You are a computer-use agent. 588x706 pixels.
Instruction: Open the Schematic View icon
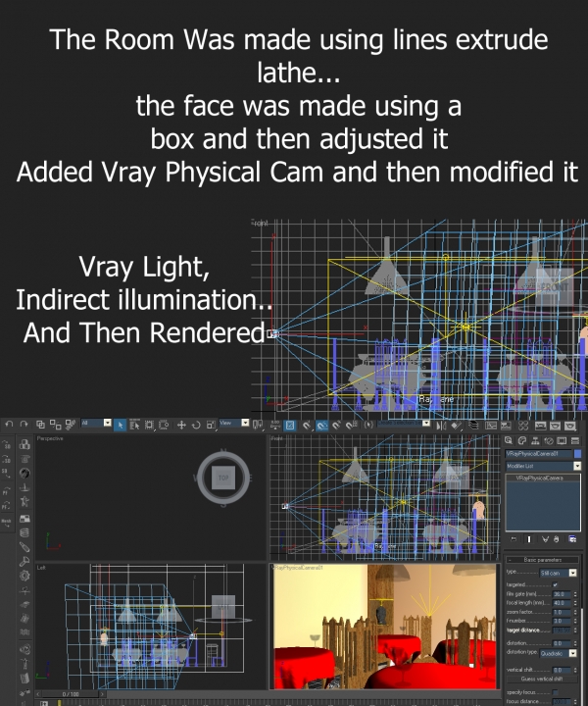click(x=506, y=425)
